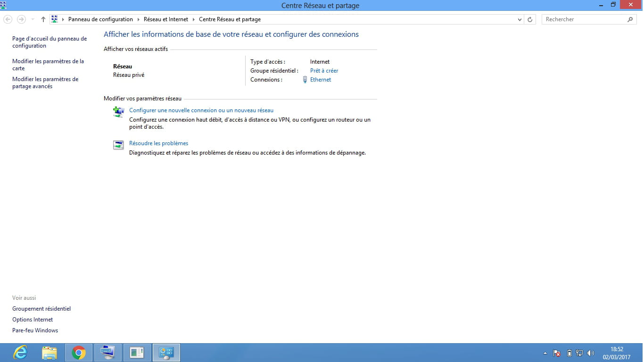Image resolution: width=644 pixels, height=362 pixels.
Task: Open the Ethernet connection link
Action: pyautogui.click(x=321, y=80)
